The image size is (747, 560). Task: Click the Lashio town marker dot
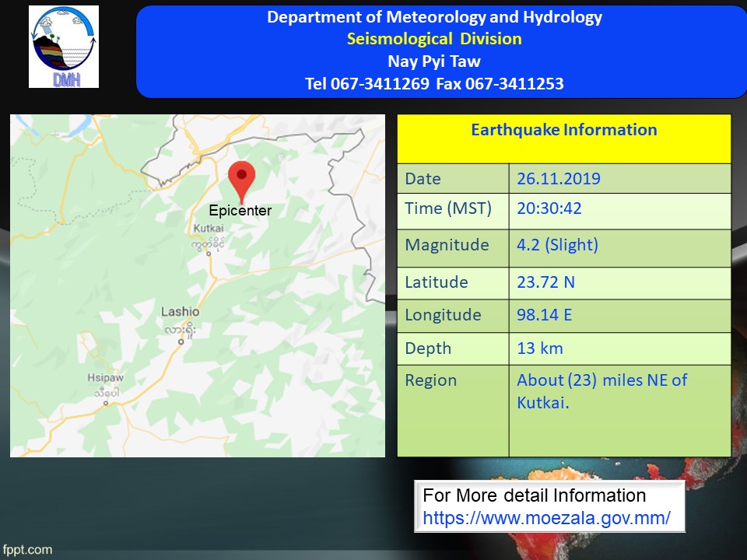[181, 342]
